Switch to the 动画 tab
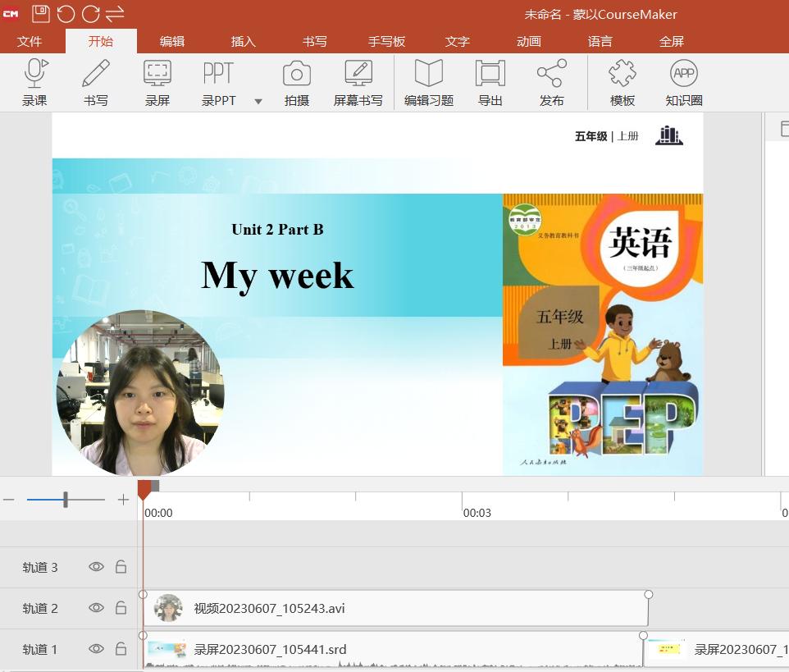This screenshot has width=789, height=672. coord(529,41)
